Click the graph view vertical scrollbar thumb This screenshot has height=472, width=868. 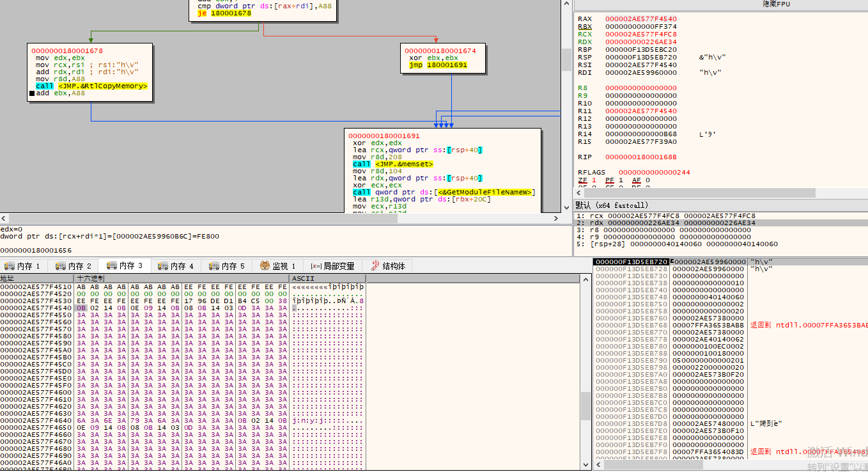(x=566, y=59)
